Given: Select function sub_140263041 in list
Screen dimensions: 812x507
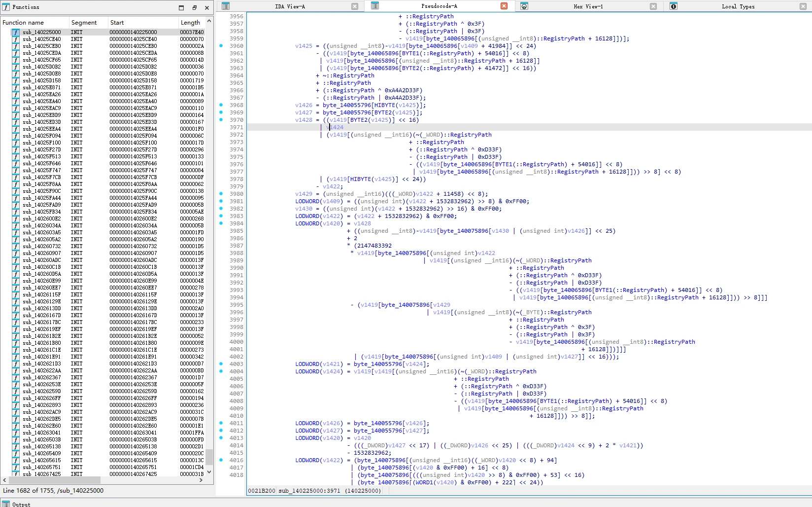Looking at the screenshot, I should pos(107,433).
